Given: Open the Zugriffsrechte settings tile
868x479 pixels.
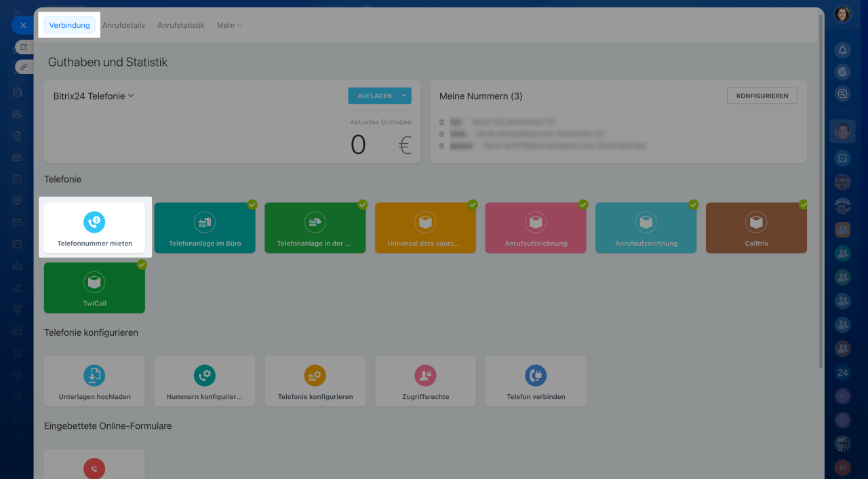Looking at the screenshot, I should tap(425, 381).
